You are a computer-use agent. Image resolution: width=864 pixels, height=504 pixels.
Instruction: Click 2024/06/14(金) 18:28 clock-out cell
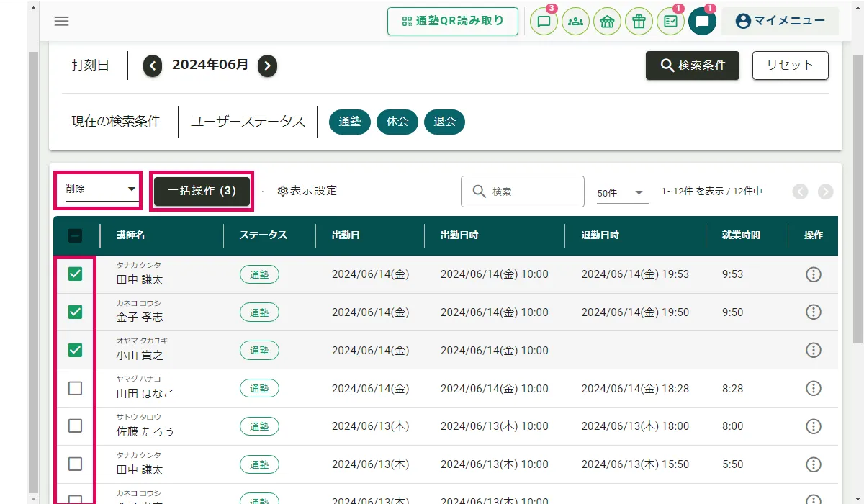pyautogui.click(x=635, y=388)
